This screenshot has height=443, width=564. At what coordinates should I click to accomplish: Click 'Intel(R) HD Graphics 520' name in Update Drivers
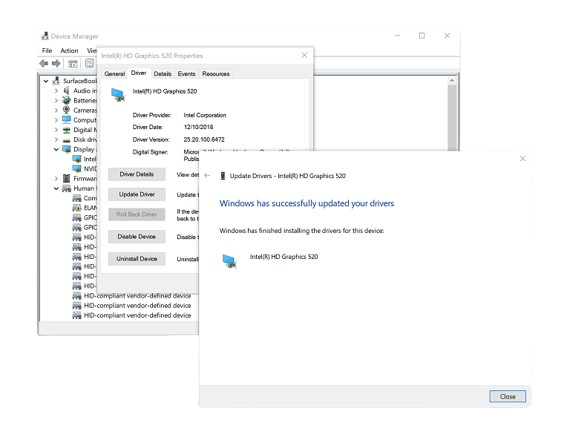pos(284,257)
